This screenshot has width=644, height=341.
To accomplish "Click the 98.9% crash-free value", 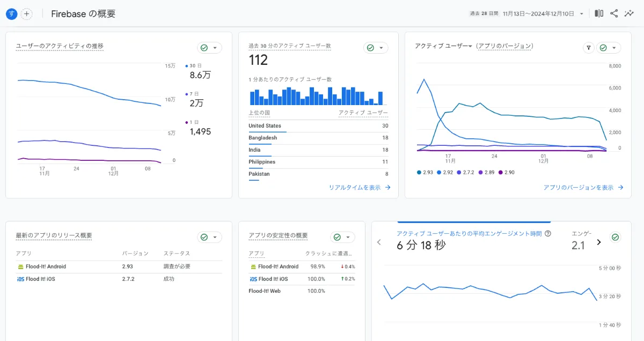I will [x=318, y=266].
